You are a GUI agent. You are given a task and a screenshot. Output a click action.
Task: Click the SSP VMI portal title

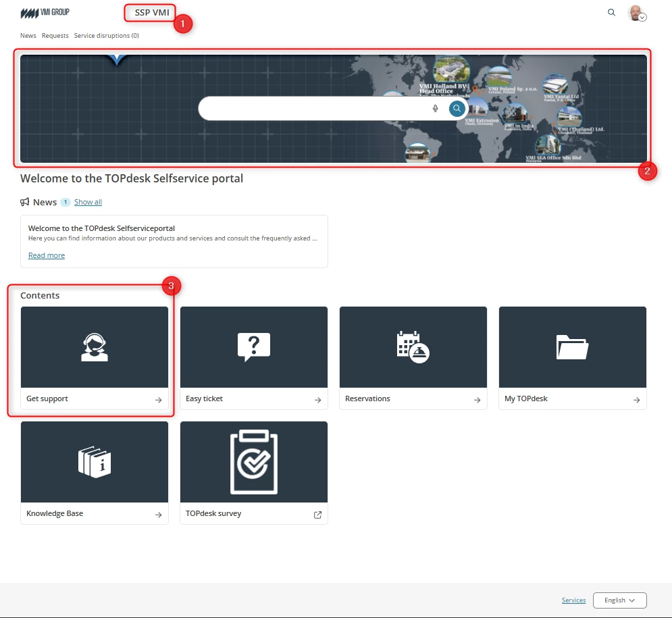[152, 12]
